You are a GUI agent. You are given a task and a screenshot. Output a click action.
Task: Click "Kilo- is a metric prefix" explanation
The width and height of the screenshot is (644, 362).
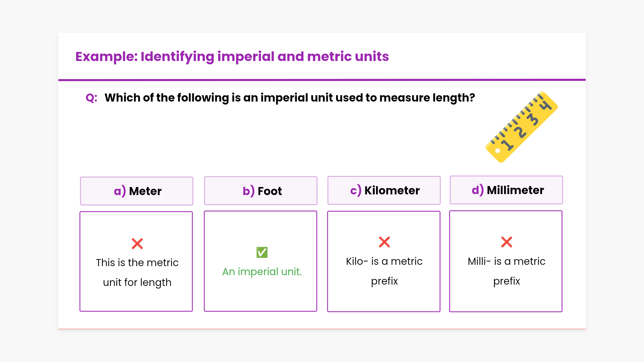click(x=384, y=271)
